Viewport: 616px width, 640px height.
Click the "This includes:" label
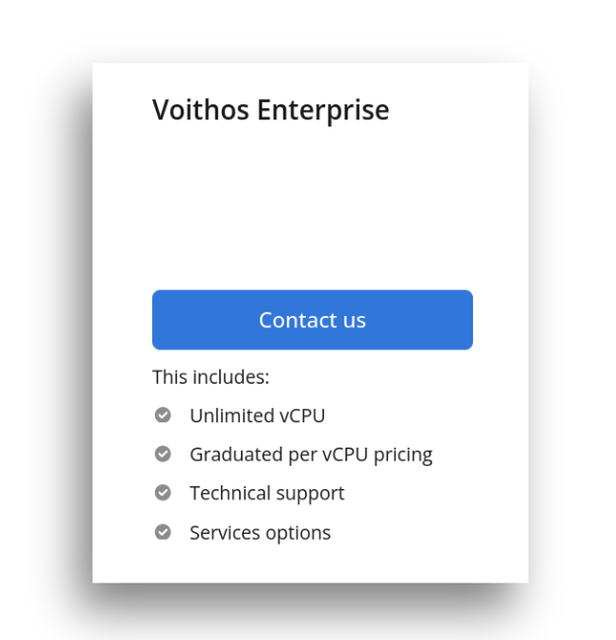[x=211, y=377]
